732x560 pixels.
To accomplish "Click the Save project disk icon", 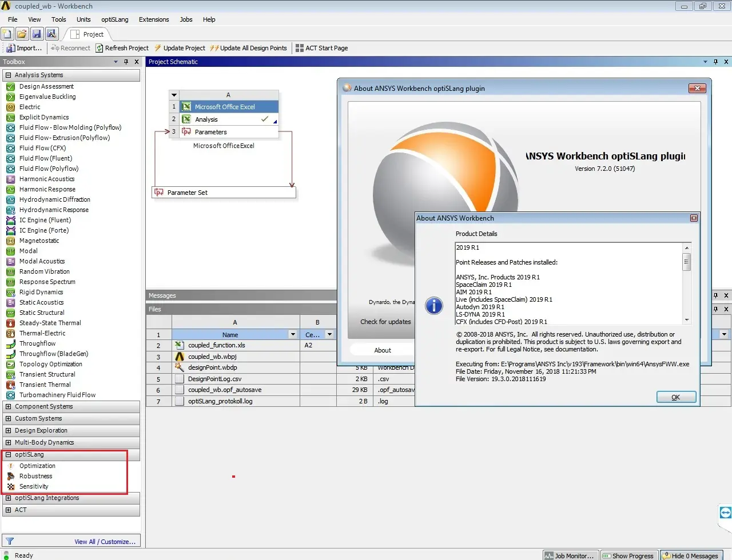I will coord(37,34).
